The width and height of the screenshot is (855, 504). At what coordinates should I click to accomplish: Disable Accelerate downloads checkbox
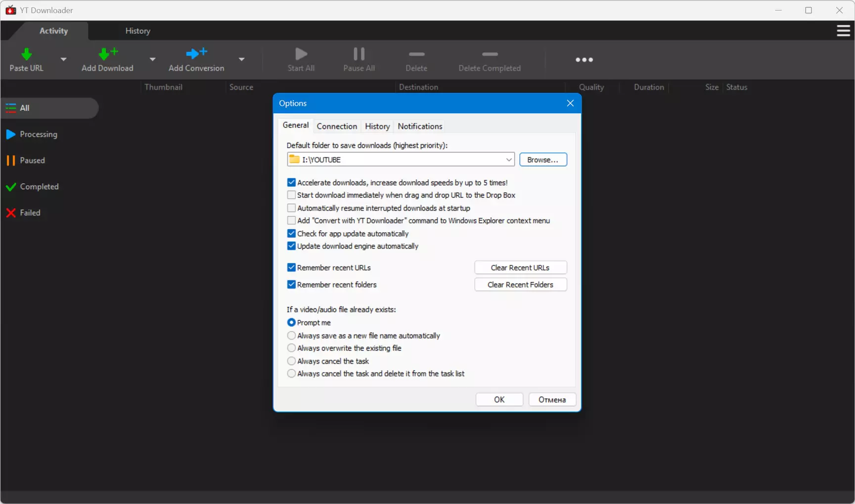pyautogui.click(x=291, y=183)
